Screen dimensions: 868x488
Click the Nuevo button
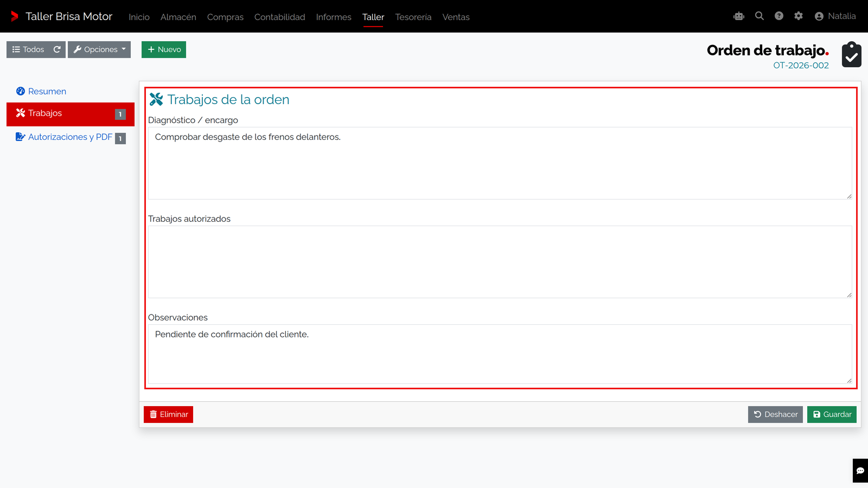click(x=164, y=49)
